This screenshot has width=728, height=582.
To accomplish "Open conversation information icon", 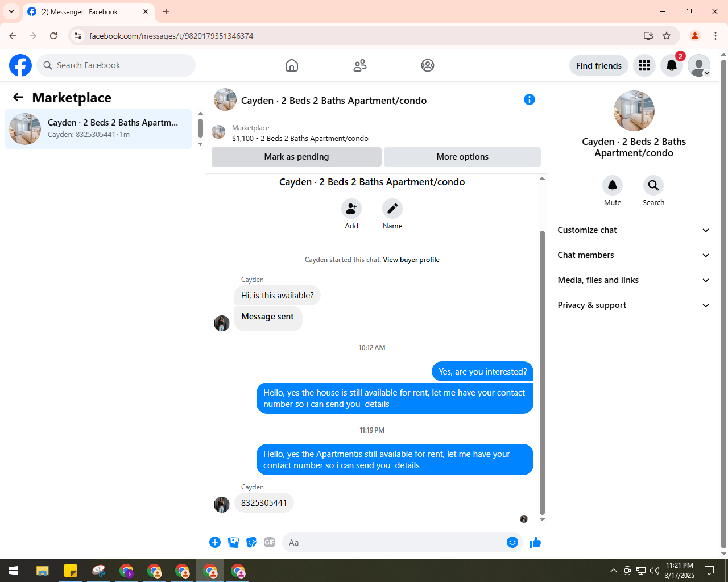I will 530,100.
